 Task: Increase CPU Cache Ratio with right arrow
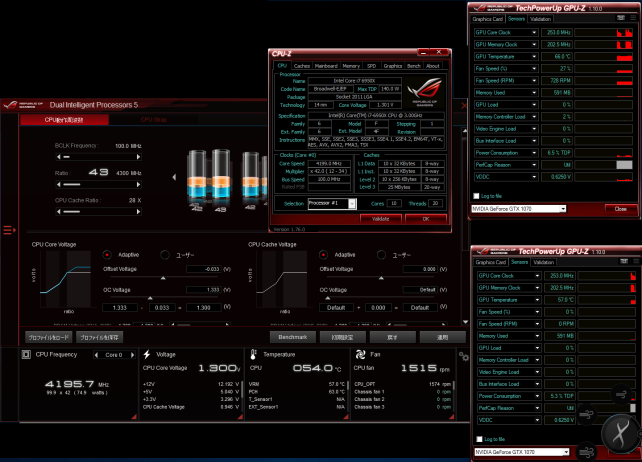138,212
